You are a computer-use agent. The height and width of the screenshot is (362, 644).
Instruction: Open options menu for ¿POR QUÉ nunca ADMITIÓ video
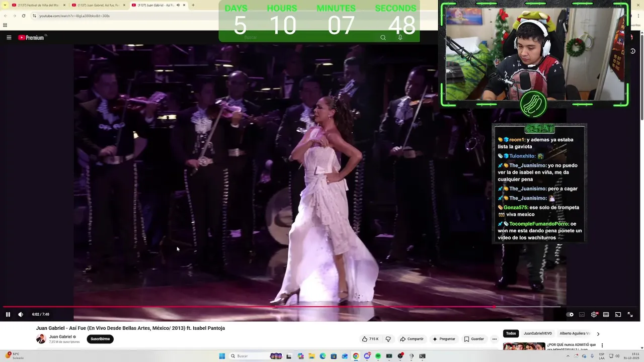pyautogui.click(x=602, y=345)
